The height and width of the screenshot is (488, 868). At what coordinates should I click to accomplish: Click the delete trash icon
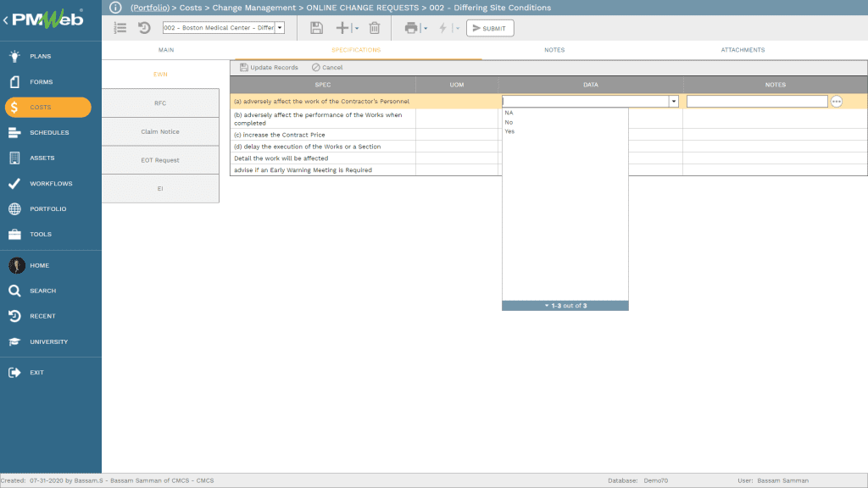point(374,28)
